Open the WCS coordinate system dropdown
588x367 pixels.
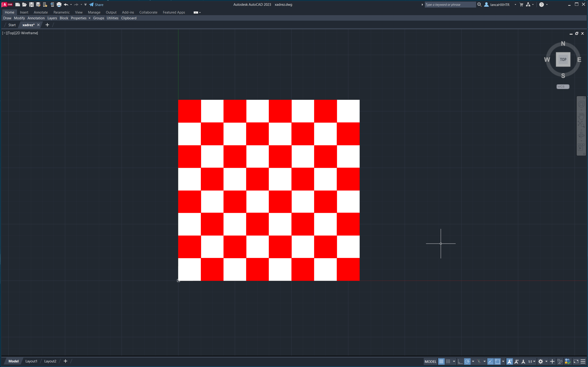(x=563, y=87)
